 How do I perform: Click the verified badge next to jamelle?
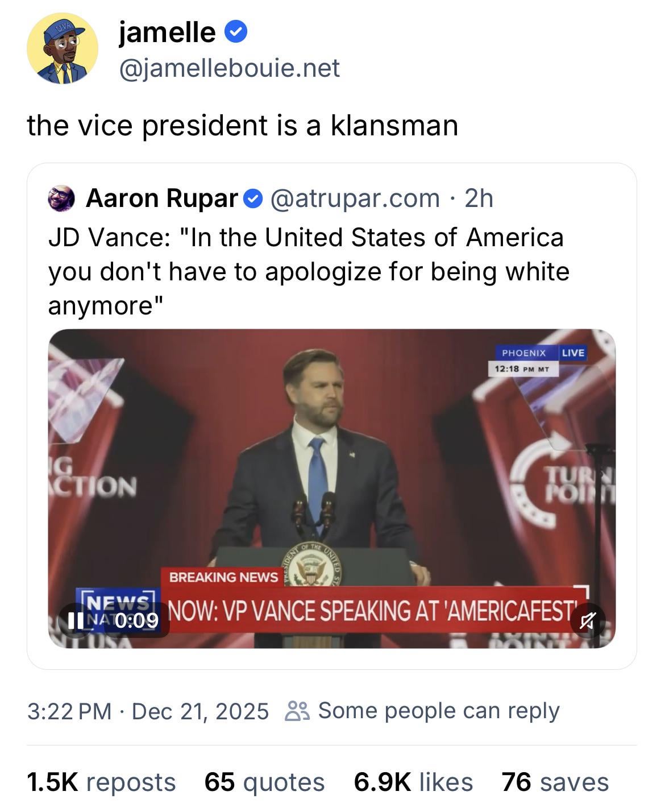(236, 32)
